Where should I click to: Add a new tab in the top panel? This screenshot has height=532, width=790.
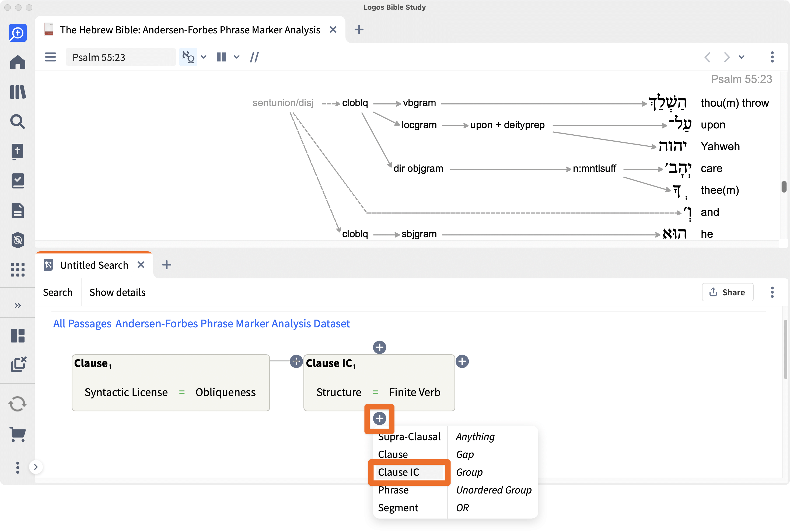click(x=359, y=30)
